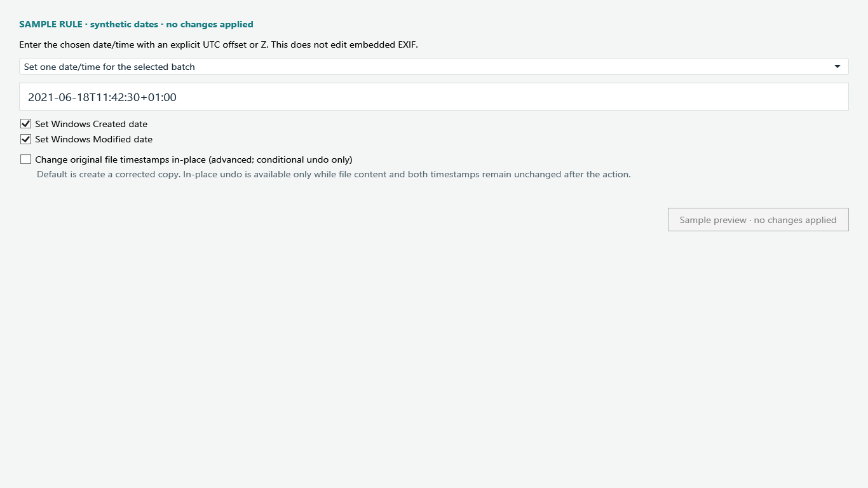
Task: Open the batch date/time mode dropdown arrow
Action: coord(837,67)
